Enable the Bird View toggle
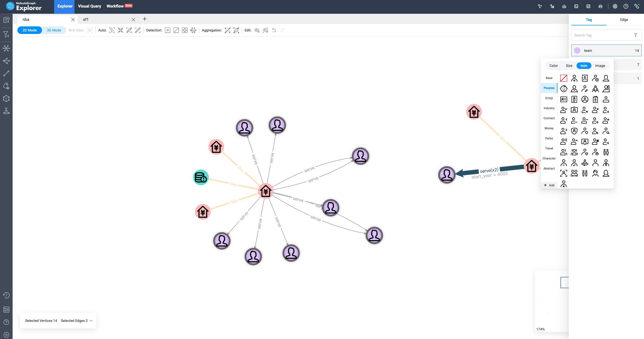 pyautogui.click(x=90, y=30)
